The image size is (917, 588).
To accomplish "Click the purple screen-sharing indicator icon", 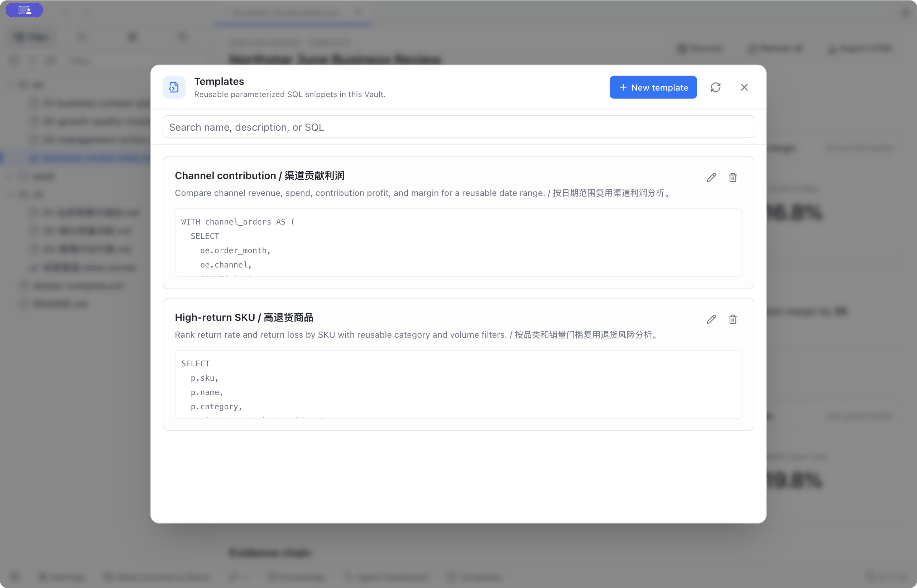I will point(24,10).
